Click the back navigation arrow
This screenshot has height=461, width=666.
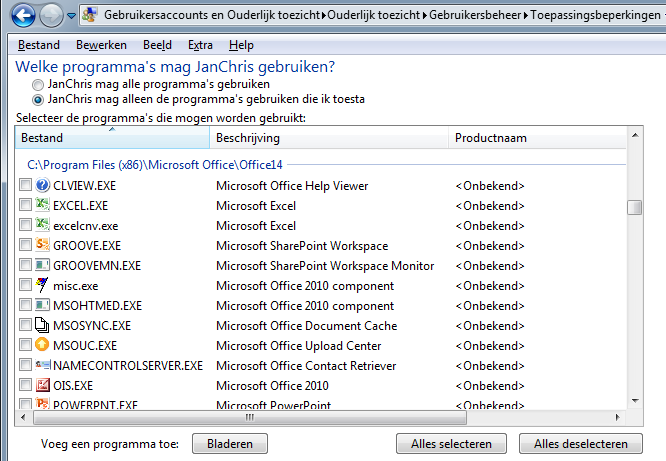tap(25, 16)
